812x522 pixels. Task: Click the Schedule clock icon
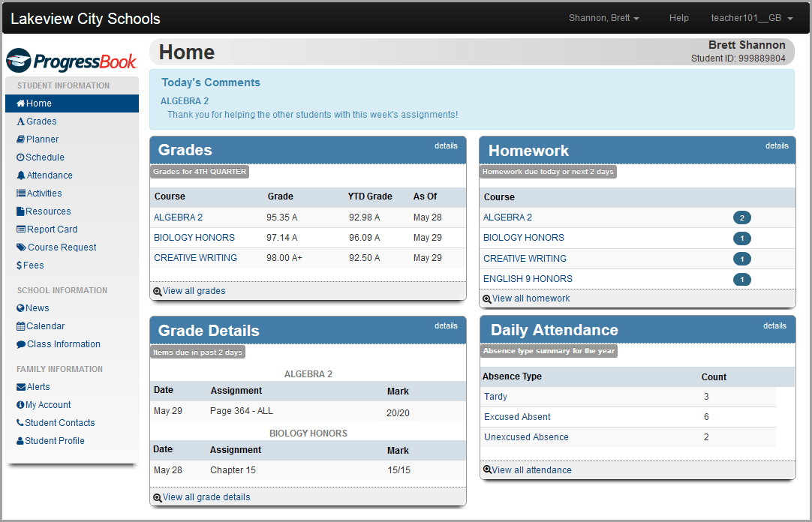pos(20,157)
